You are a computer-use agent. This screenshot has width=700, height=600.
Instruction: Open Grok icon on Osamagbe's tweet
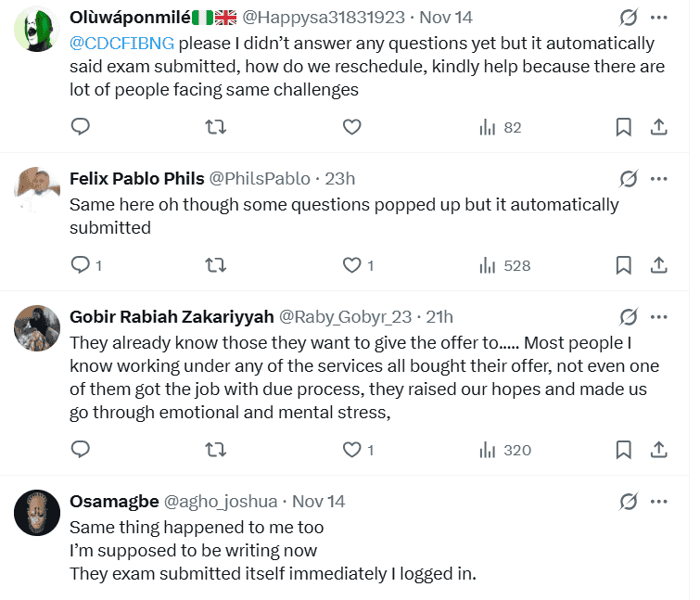[x=629, y=502]
